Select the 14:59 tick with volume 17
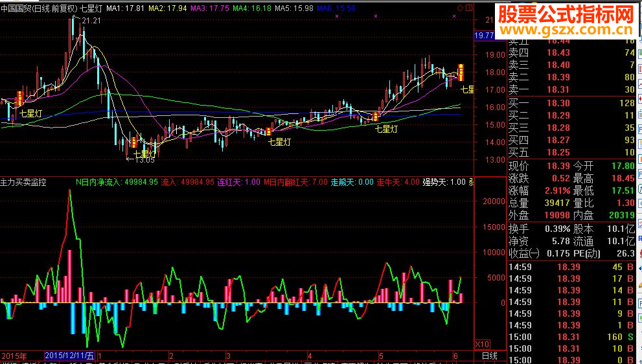Screen dimensions: 642x364 tap(571, 279)
